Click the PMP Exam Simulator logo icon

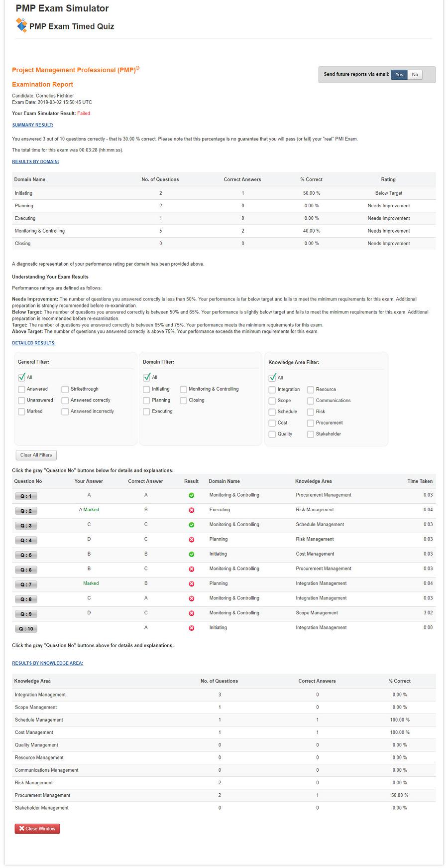pyautogui.click(x=21, y=25)
